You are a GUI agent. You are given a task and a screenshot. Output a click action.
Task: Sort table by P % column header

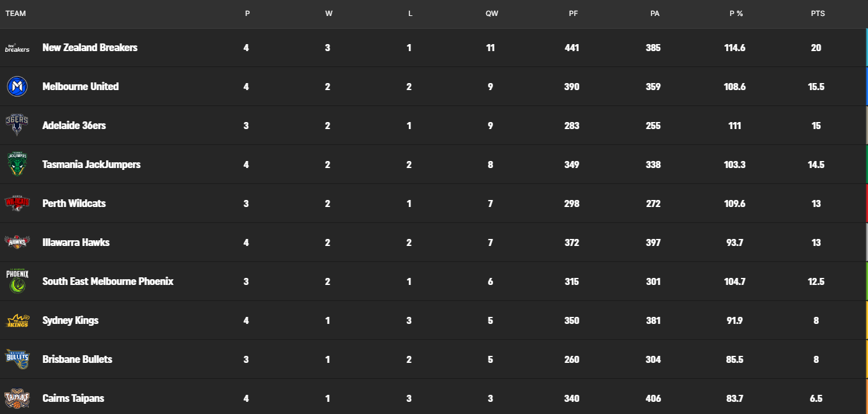tap(736, 13)
